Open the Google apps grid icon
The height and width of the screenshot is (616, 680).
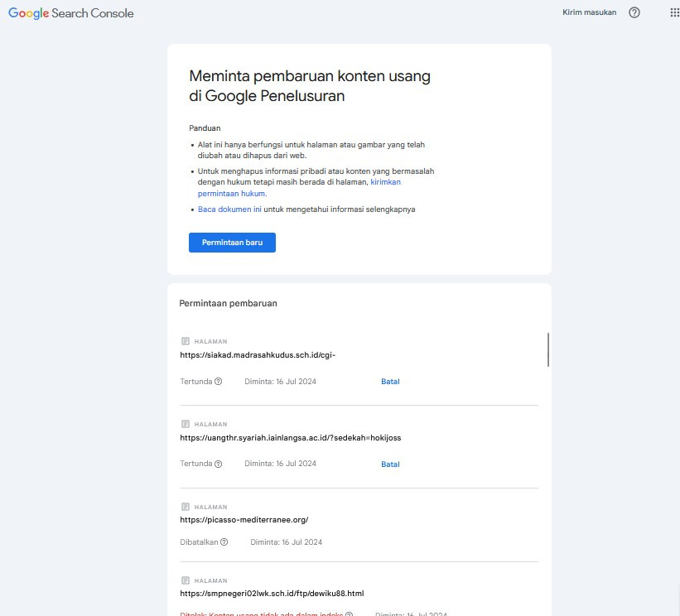674,12
